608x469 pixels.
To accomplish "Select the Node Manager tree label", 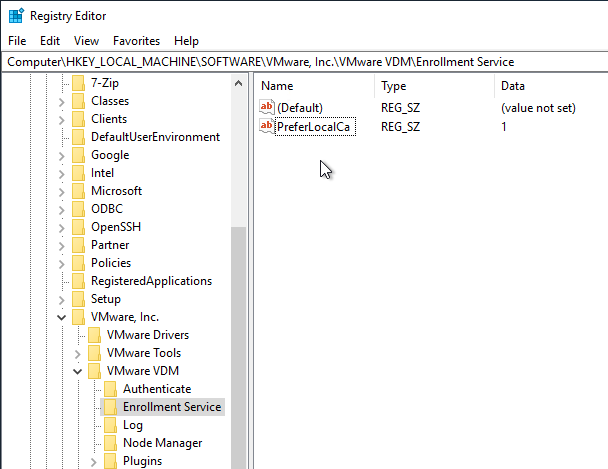I will (x=162, y=443).
